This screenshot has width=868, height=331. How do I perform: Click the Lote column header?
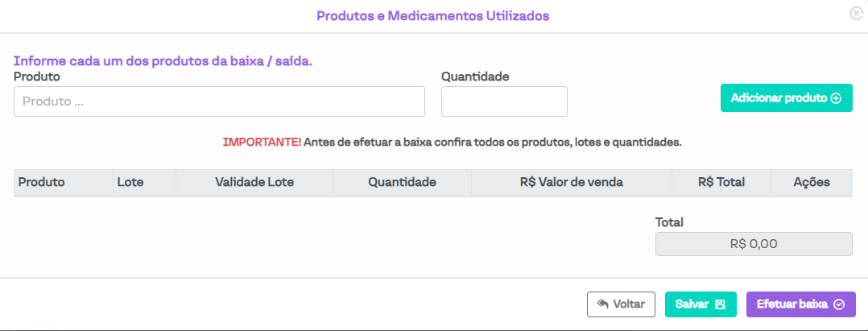click(130, 183)
